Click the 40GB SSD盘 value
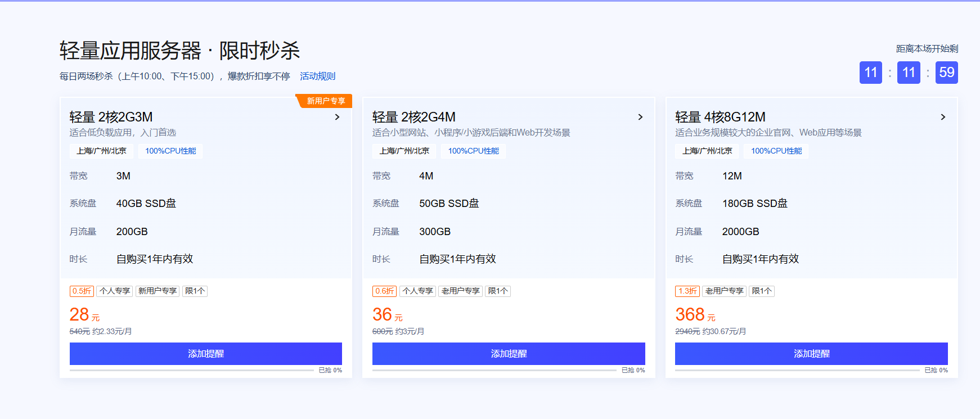 pos(146,204)
